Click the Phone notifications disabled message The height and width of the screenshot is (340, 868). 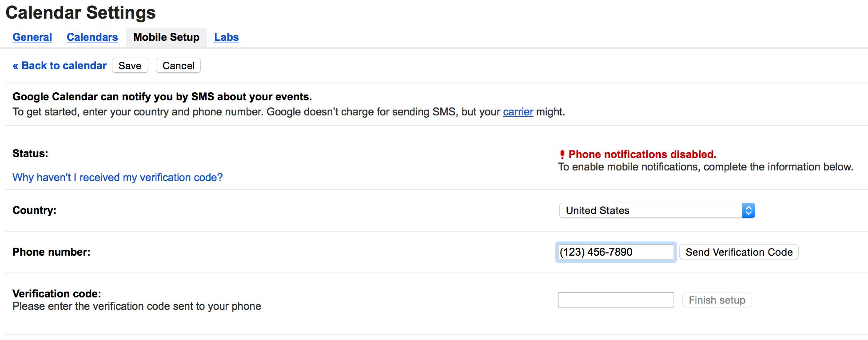pos(642,154)
